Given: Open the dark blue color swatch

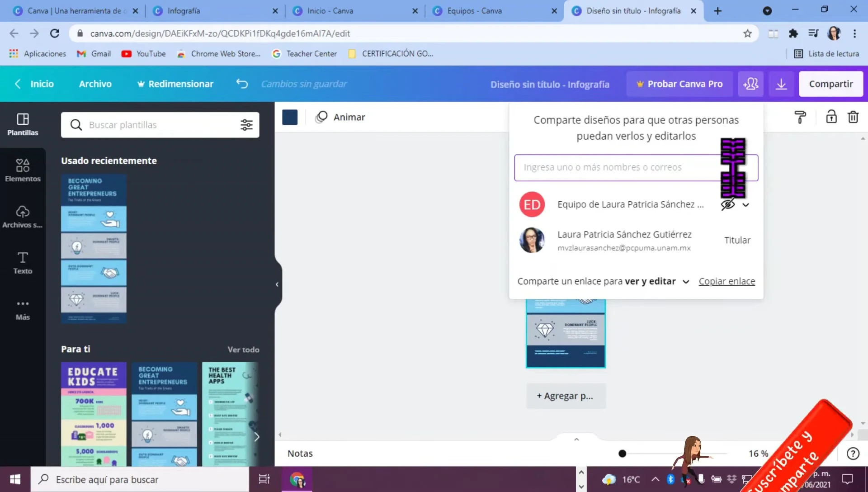Looking at the screenshot, I should point(290,117).
